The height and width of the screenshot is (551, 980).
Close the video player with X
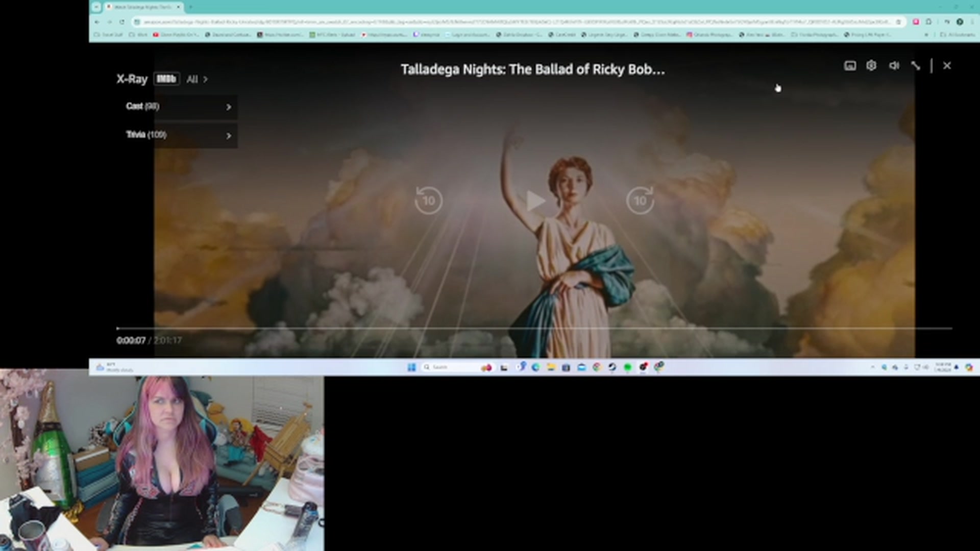947,66
